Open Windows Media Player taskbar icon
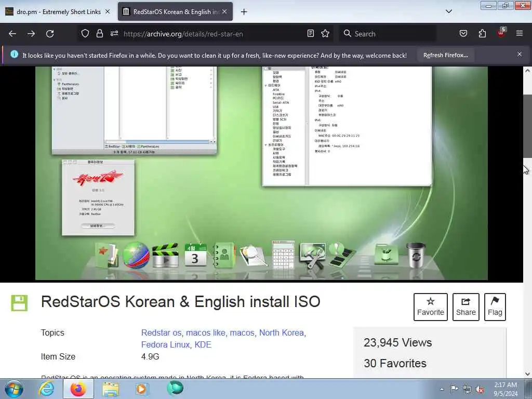This screenshot has width=532, height=399. [141, 389]
